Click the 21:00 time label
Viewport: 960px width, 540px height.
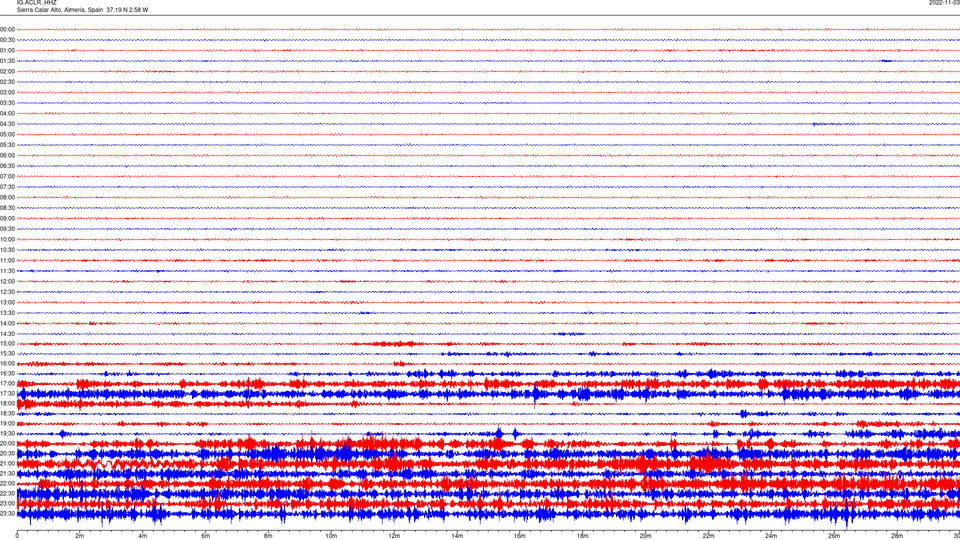(7, 463)
